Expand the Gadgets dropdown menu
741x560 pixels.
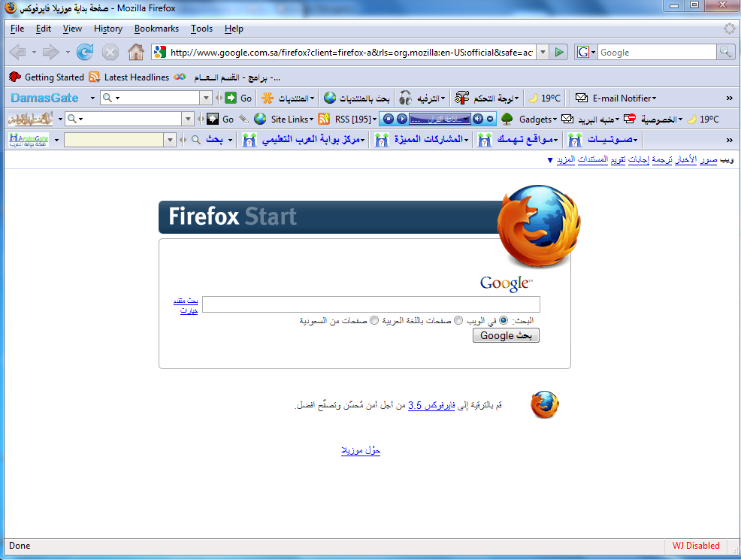538,119
